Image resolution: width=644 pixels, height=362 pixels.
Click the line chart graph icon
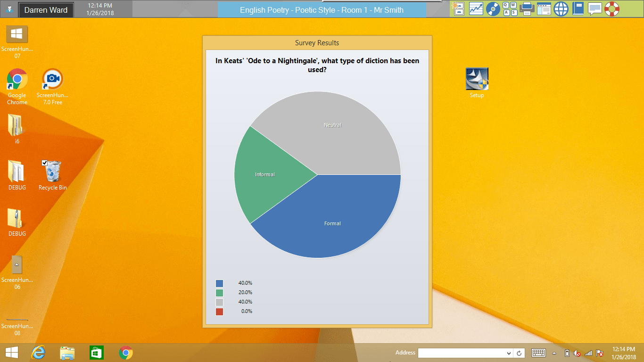click(476, 8)
